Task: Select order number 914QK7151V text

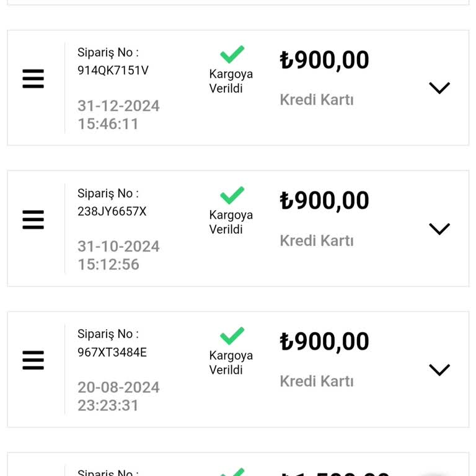Action: point(113,71)
